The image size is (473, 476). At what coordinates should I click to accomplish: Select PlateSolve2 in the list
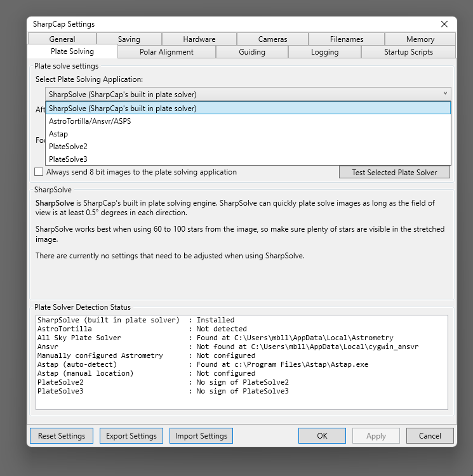click(248, 147)
